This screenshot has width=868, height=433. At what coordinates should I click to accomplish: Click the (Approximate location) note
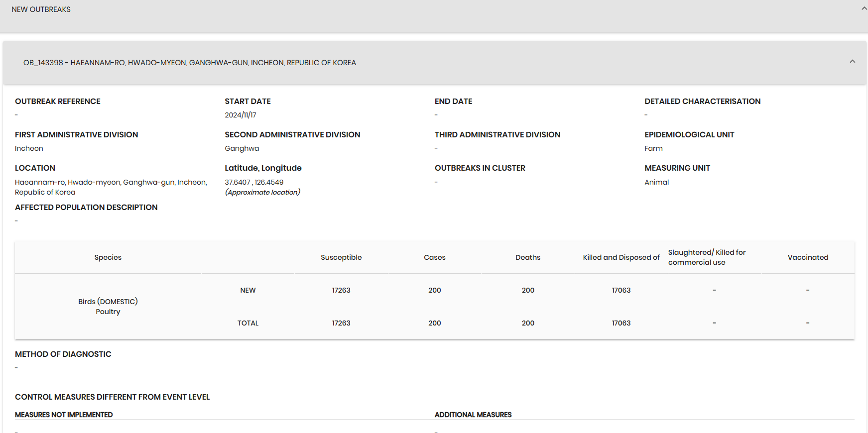tap(262, 192)
